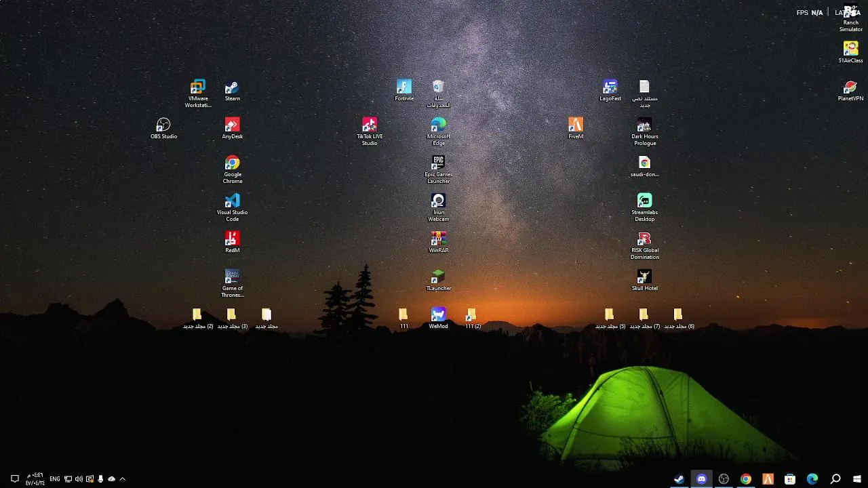Screen dimensions: 868x488
Task: Select folder مجلد جديد (5)
Action: coord(610,319)
